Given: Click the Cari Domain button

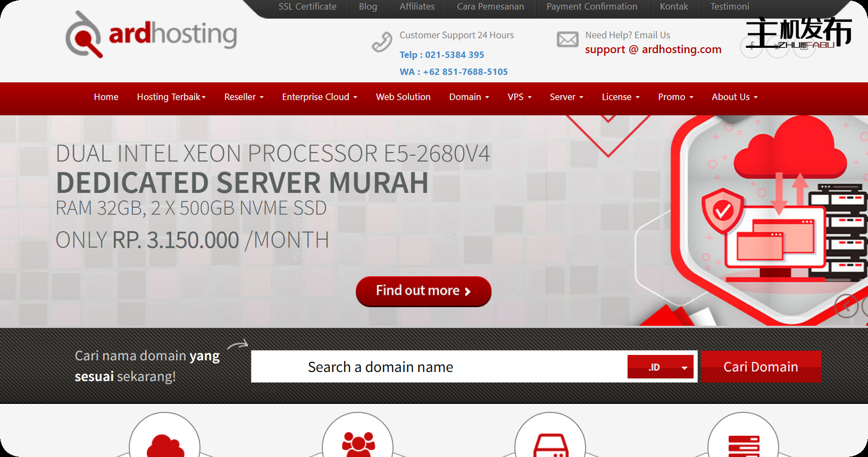Looking at the screenshot, I should point(761,367).
